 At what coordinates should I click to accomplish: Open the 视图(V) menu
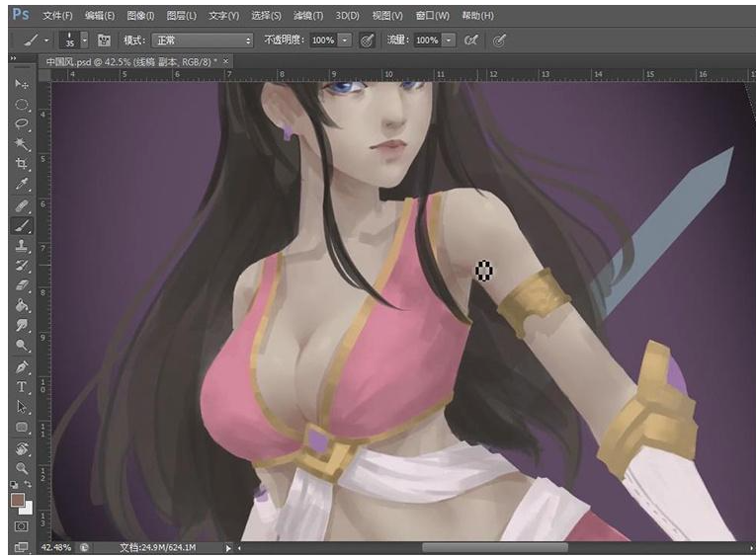(387, 16)
